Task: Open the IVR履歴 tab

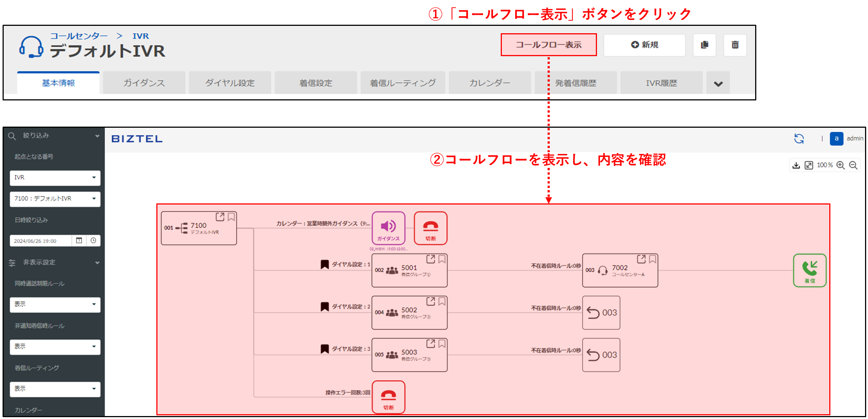Action: (662, 83)
